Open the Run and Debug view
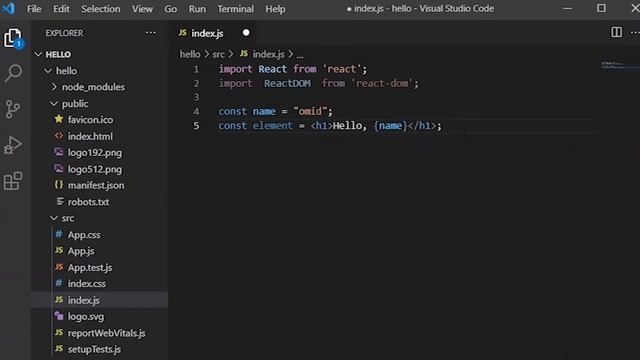This screenshot has width=640, height=360. tap(13, 145)
